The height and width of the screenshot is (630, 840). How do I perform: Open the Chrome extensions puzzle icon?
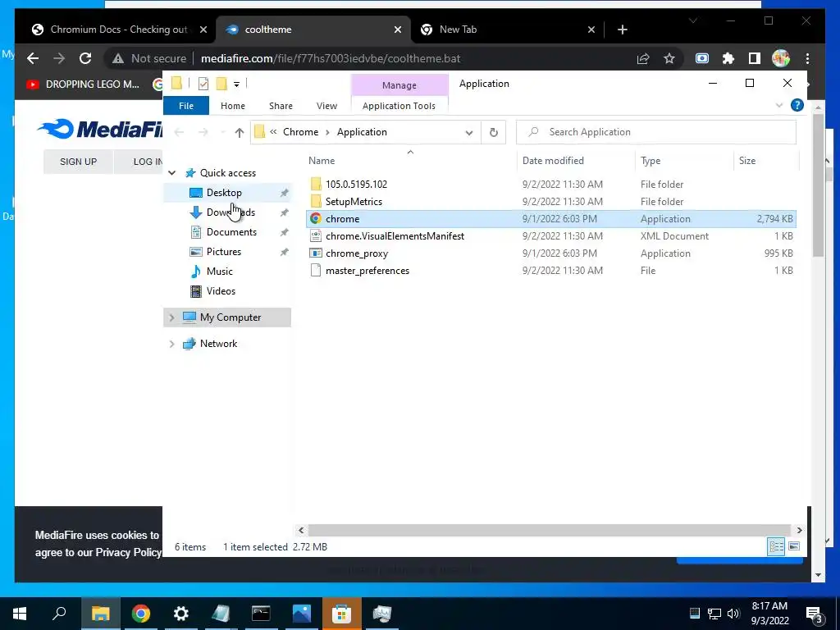point(728,58)
